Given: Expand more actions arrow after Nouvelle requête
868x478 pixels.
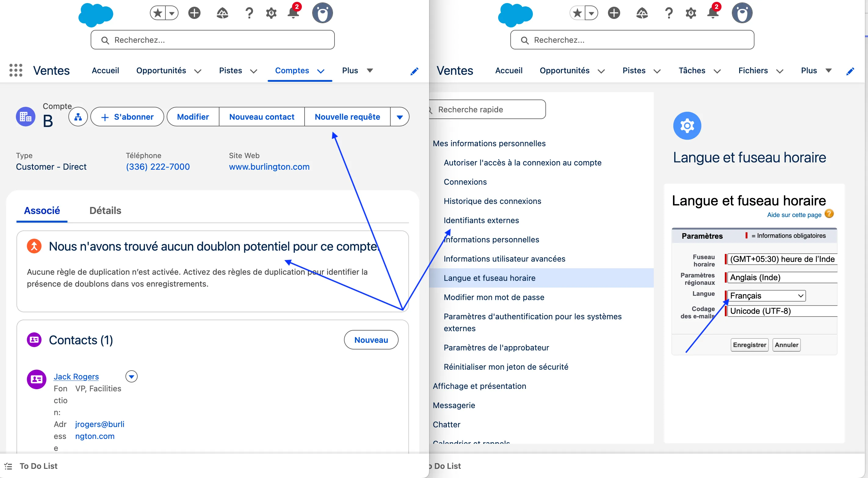Looking at the screenshot, I should coord(400,117).
